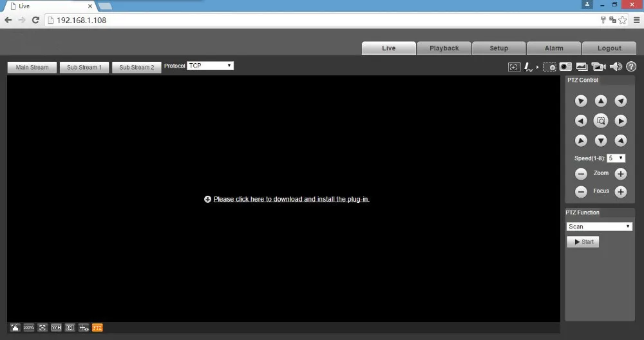Click the saved password key icon
The height and width of the screenshot is (340, 644).
click(603, 20)
